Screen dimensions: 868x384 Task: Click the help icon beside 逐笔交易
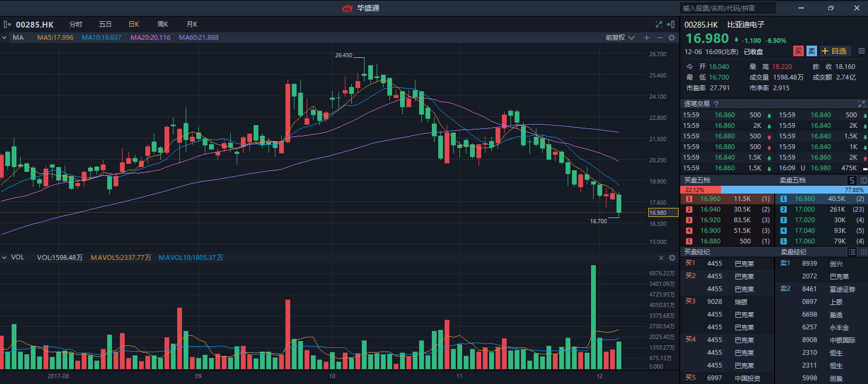click(716, 104)
